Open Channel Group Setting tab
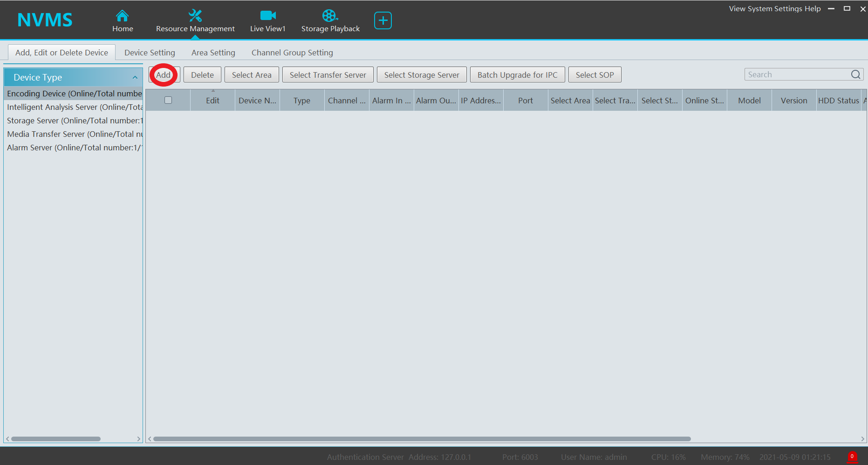The width and height of the screenshot is (868, 465). tap(292, 53)
